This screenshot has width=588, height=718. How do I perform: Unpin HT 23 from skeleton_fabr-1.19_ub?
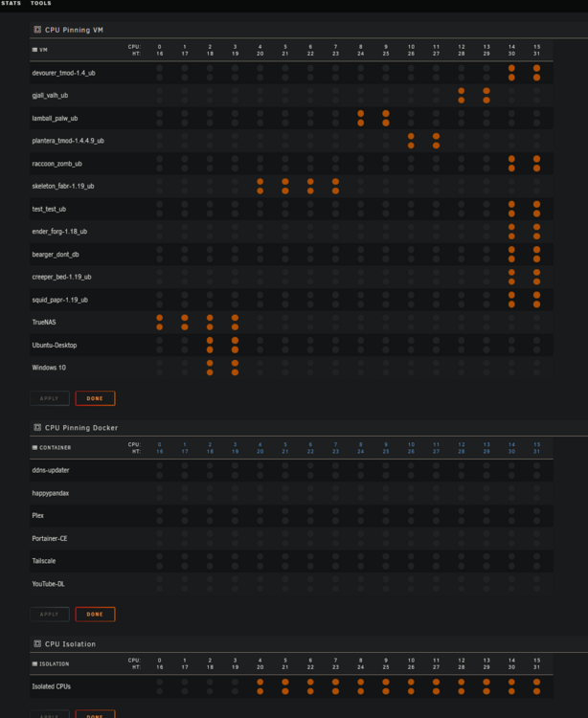pyautogui.click(x=336, y=191)
